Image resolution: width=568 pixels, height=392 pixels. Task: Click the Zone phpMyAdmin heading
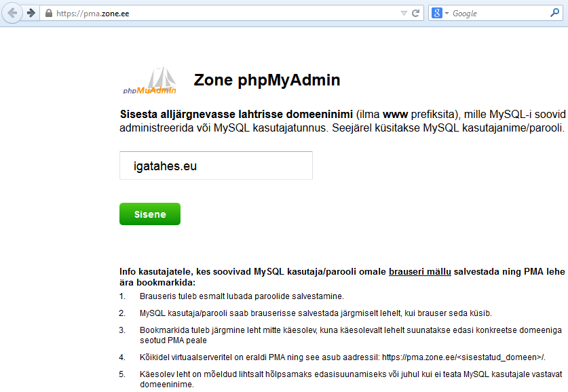tap(267, 80)
